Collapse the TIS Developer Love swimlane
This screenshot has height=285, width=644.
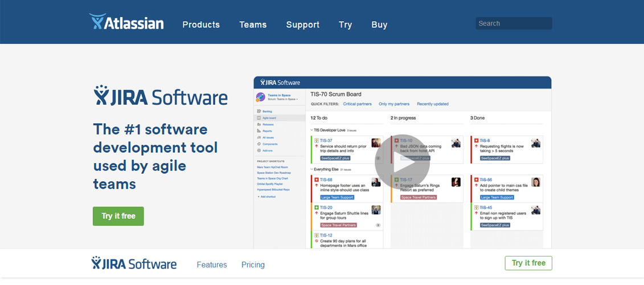point(311,130)
